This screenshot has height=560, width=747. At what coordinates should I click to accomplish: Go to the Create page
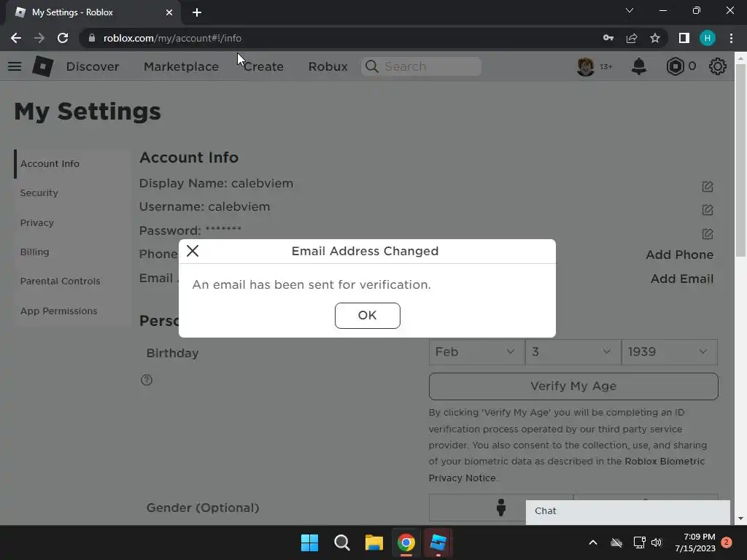[263, 66]
